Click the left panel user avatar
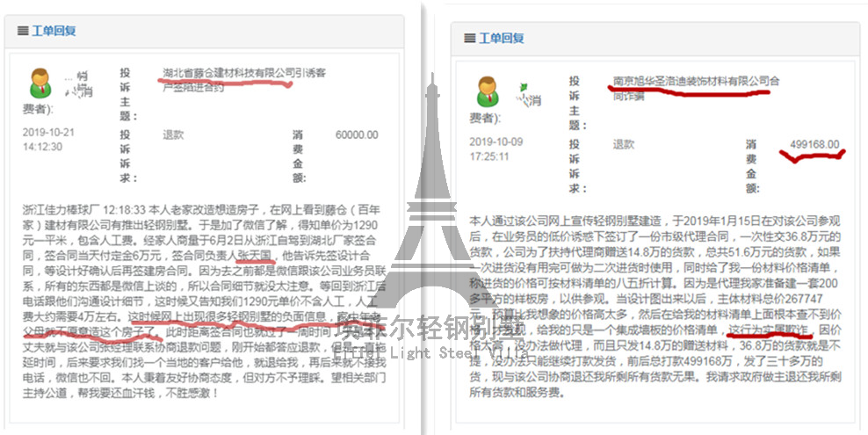Screen dimensions: 868x435 [40, 83]
